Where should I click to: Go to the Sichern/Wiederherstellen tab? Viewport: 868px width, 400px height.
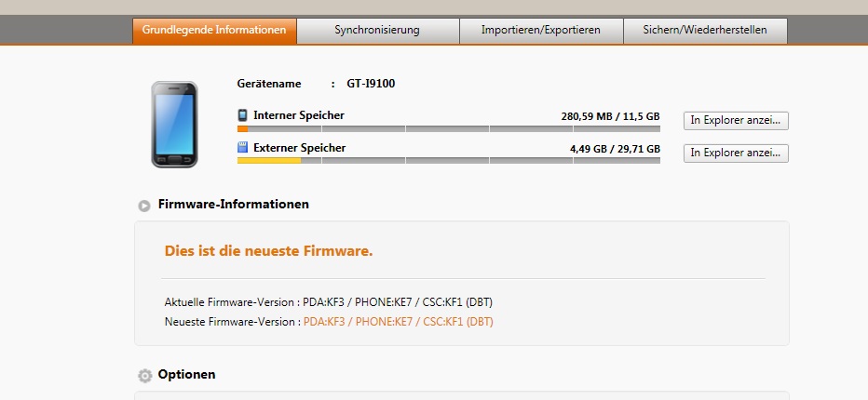click(x=705, y=31)
